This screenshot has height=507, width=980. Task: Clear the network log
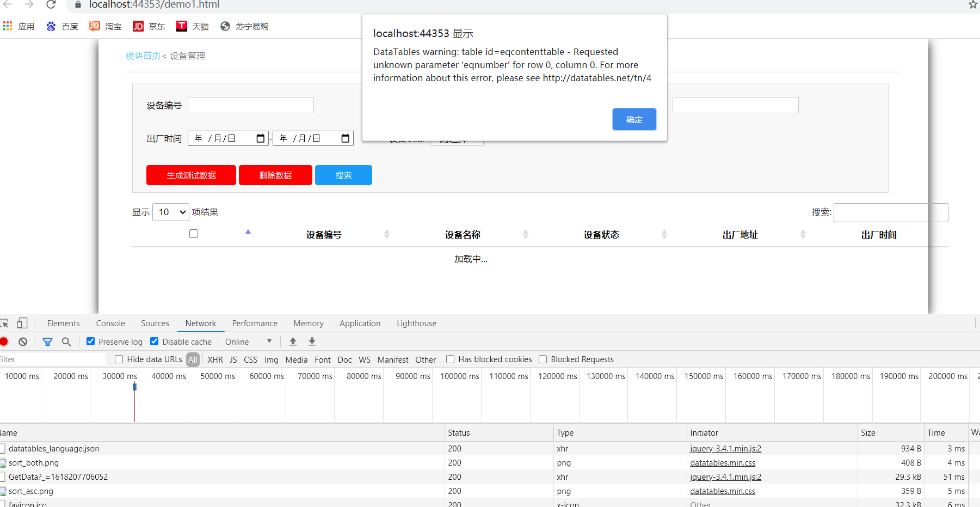tap(23, 341)
